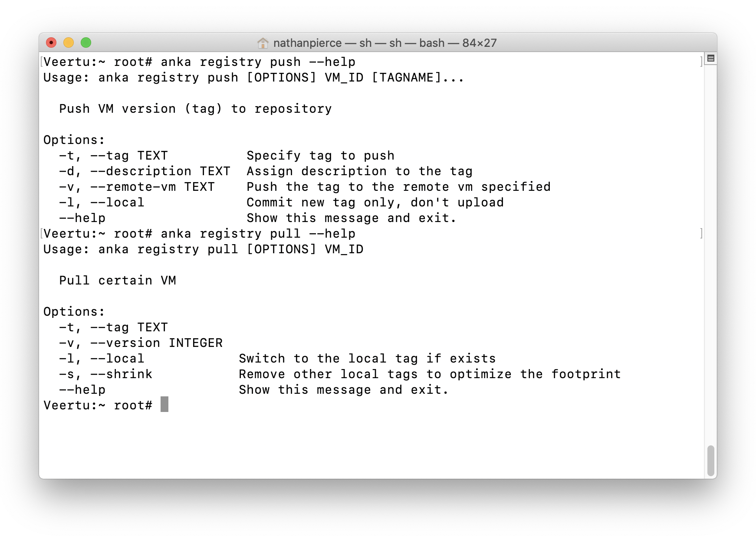The height and width of the screenshot is (536, 756).
Task: Click the scrollbar thumb on the right edge
Action: pos(711,461)
